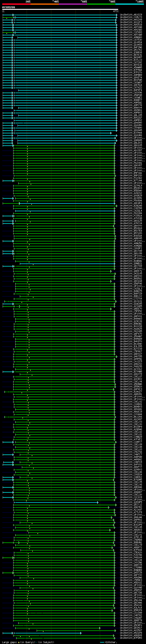The height and width of the screenshot is (644, 146).
Task: Select UniRef100_P62084 label
Action: [x=131, y=213]
